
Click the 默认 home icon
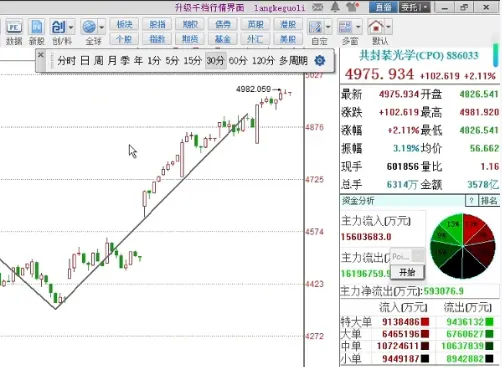click(x=376, y=27)
